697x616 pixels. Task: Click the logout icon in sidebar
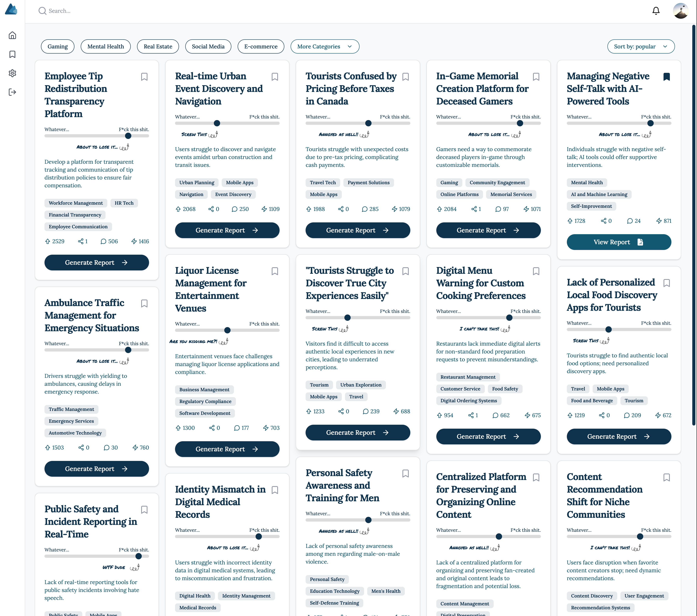[x=12, y=92]
